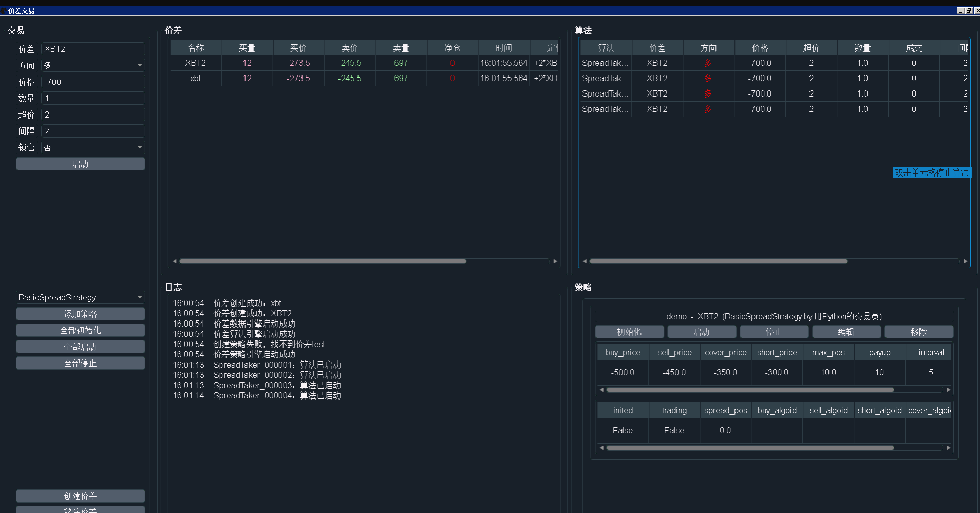Click the strategy 移除 button
The image size is (980, 513).
(x=919, y=332)
